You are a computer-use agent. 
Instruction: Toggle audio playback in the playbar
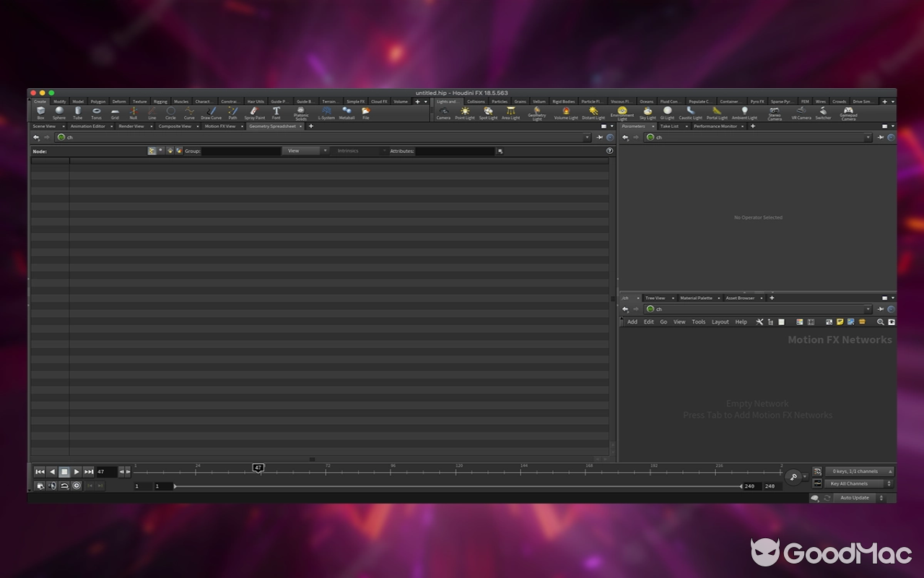pyautogui.click(x=51, y=486)
